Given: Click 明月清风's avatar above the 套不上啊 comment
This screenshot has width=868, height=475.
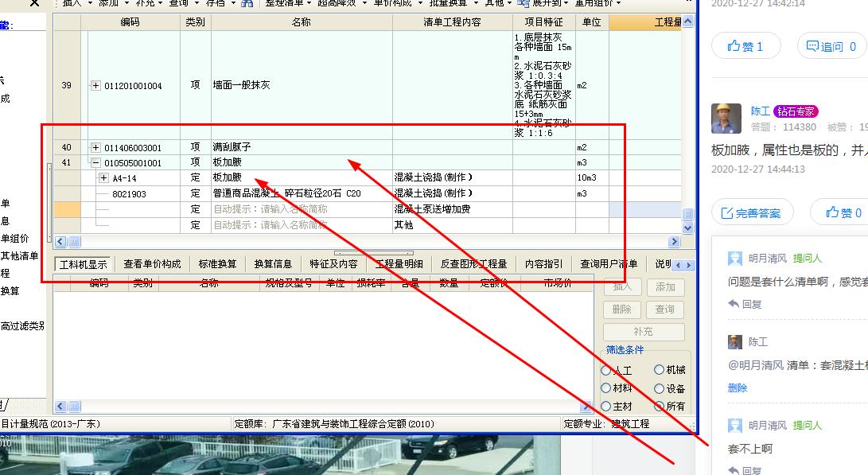Looking at the screenshot, I should click(734, 426).
